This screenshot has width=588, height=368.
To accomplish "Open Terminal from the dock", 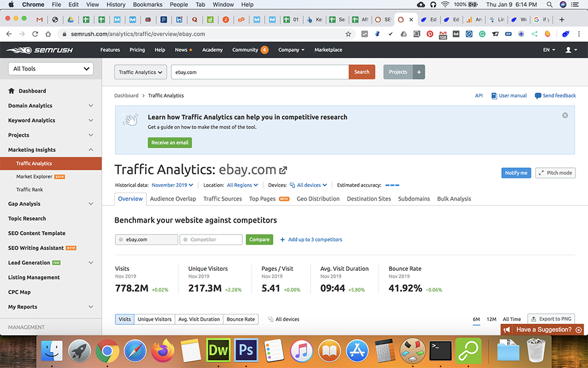I will click(440, 351).
